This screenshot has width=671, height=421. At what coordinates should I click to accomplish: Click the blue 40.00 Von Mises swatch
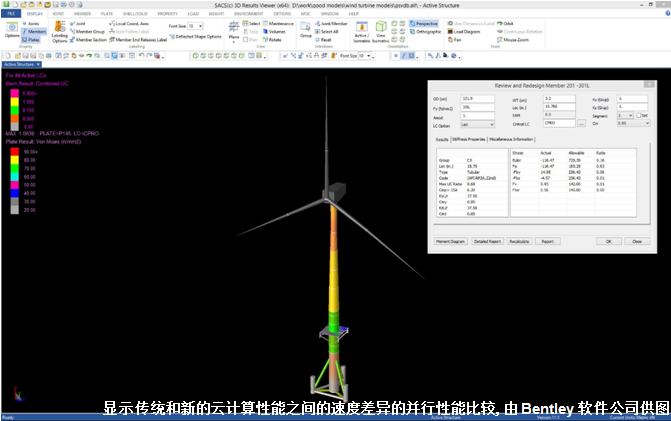(x=15, y=193)
